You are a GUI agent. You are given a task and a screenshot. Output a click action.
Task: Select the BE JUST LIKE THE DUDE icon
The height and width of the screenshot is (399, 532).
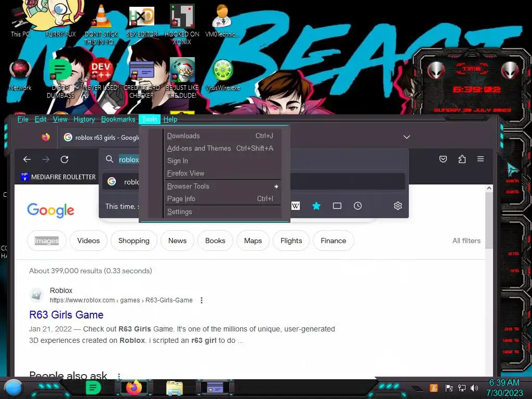[182, 78]
